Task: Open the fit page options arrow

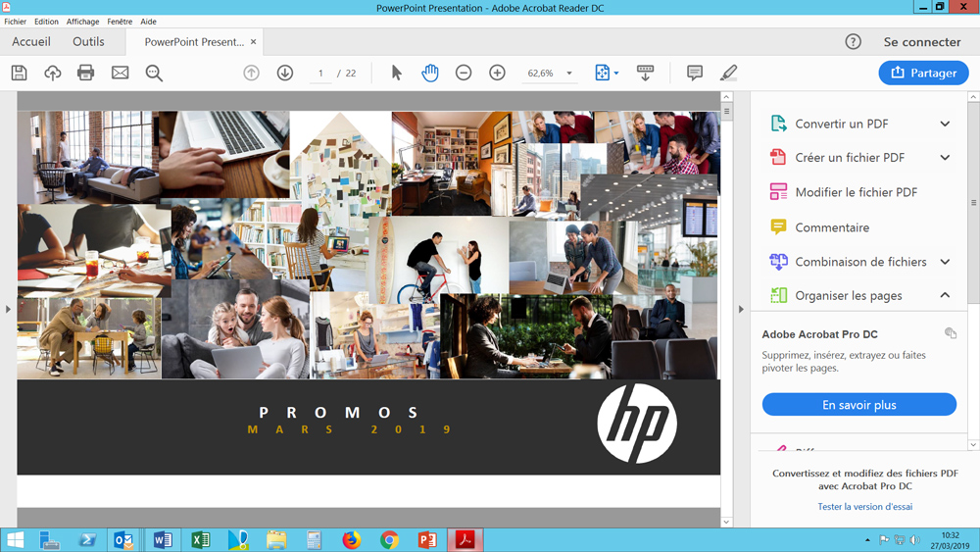Action: coord(616,74)
